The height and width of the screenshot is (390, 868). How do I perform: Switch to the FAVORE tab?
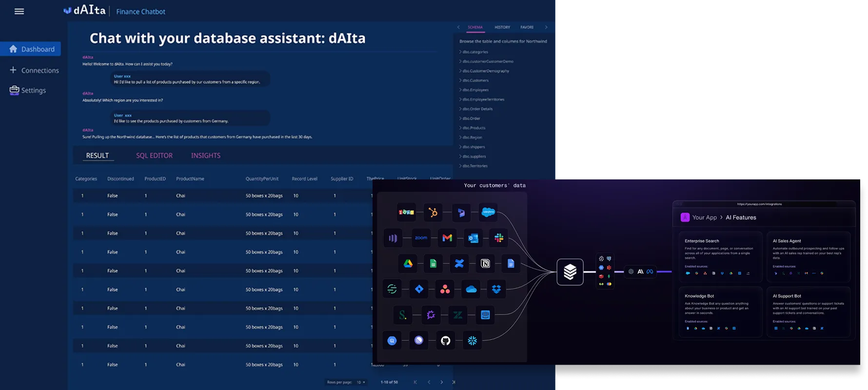point(527,27)
